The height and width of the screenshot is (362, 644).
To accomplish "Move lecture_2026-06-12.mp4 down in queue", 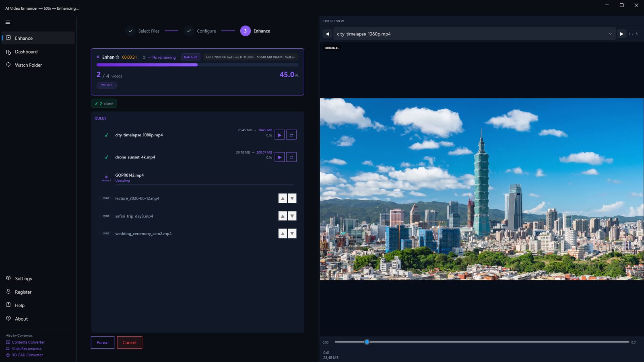I will [292, 198].
